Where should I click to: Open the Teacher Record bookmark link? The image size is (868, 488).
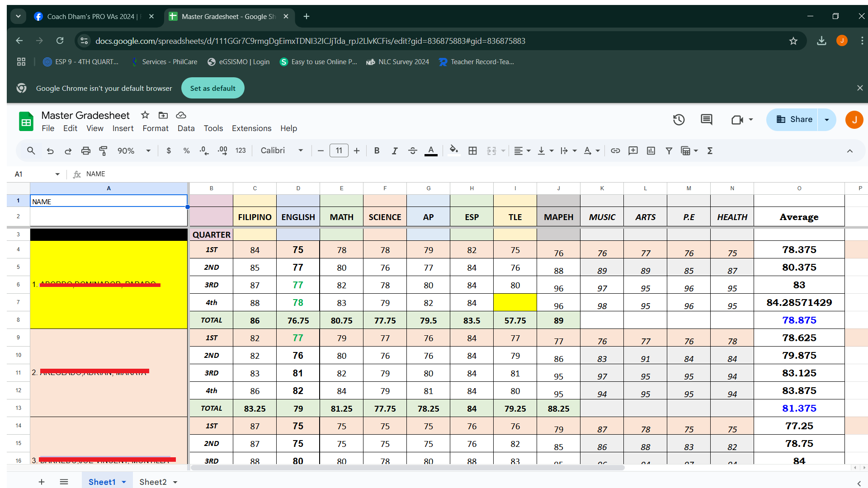pos(476,62)
